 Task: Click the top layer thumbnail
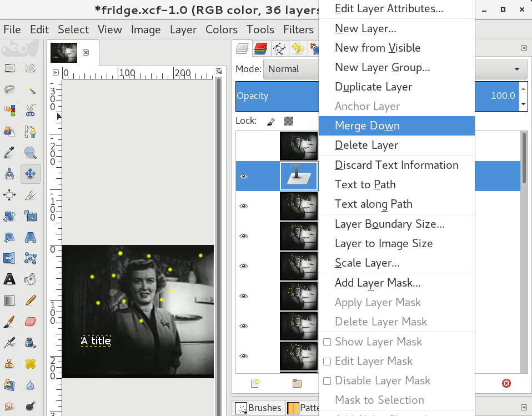[299, 146]
